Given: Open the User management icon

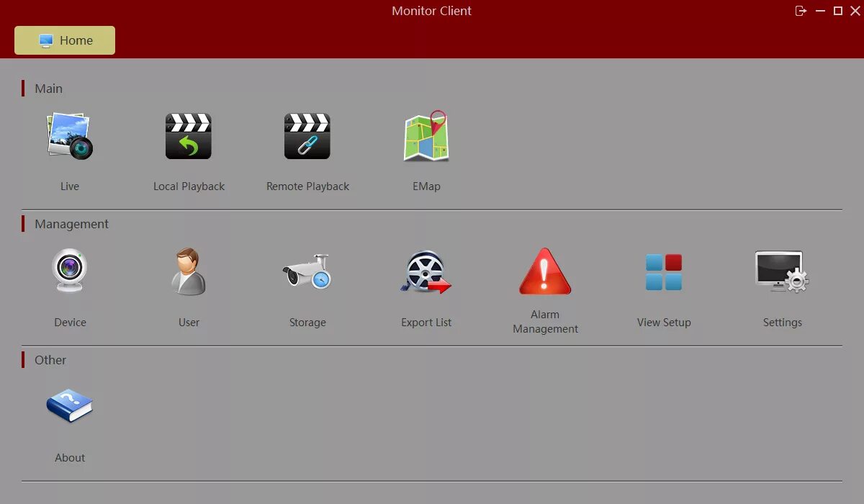Looking at the screenshot, I should 189,271.
